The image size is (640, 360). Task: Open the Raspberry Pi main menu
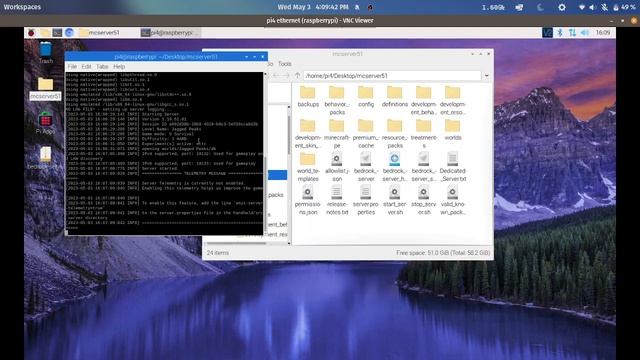tap(31, 33)
